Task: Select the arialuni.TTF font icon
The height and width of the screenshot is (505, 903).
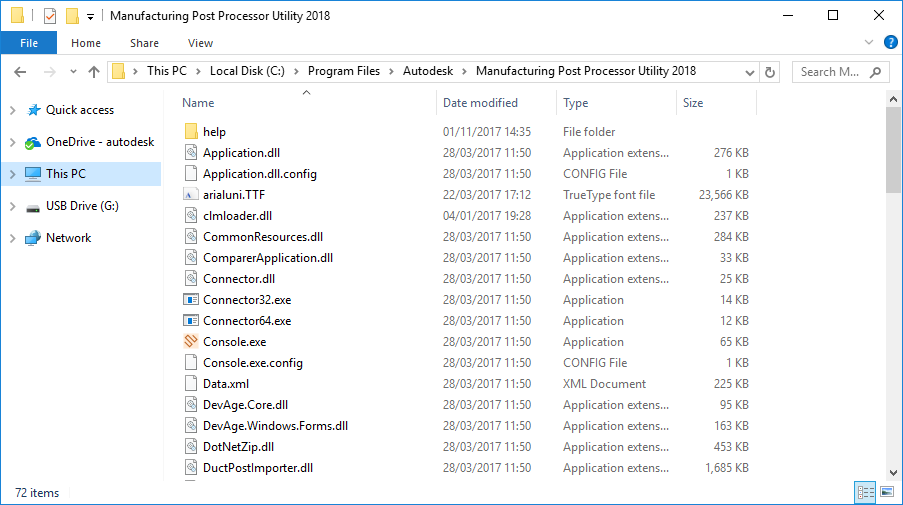Action: pyautogui.click(x=191, y=195)
